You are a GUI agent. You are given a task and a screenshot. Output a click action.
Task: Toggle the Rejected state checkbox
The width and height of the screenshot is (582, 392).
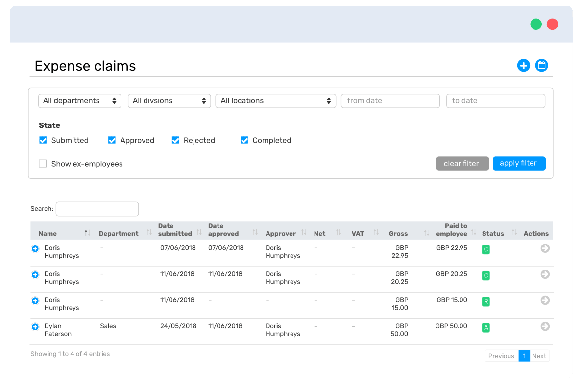175,140
